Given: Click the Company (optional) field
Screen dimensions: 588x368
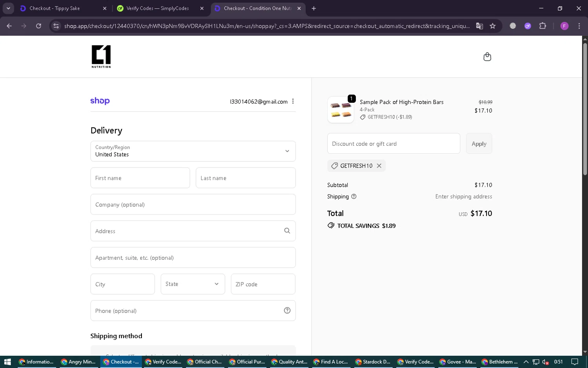Looking at the screenshot, I should (x=193, y=204).
